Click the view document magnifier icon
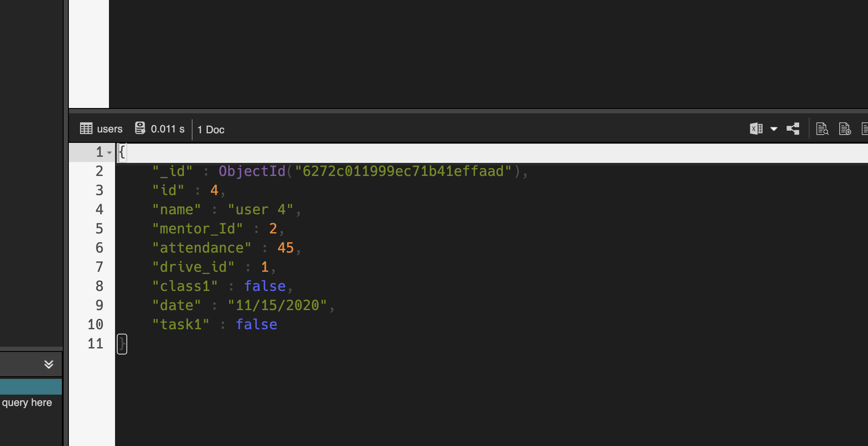Viewport: 868px width, 446px height. tap(822, 128)
